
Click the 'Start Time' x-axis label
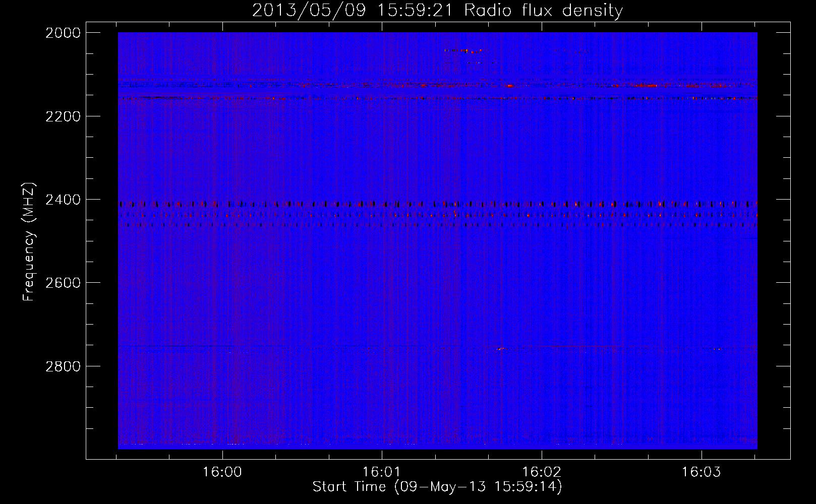(x=437, y=486)
